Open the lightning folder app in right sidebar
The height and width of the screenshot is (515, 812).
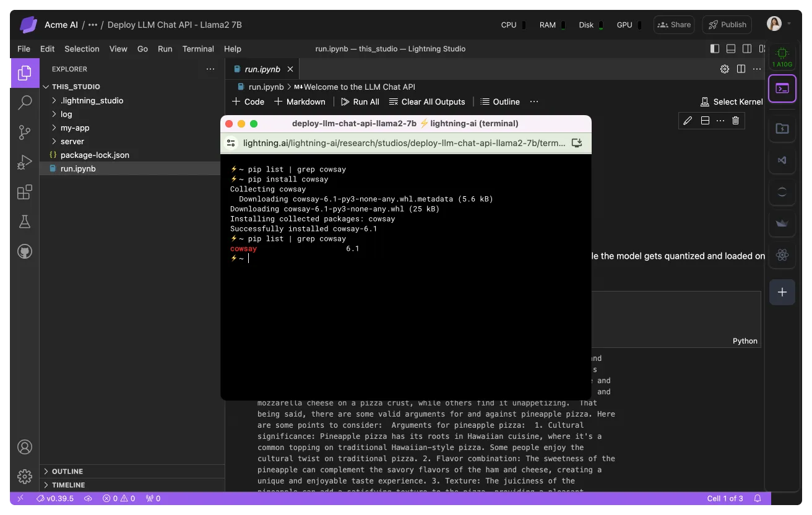tap(782, 128)
